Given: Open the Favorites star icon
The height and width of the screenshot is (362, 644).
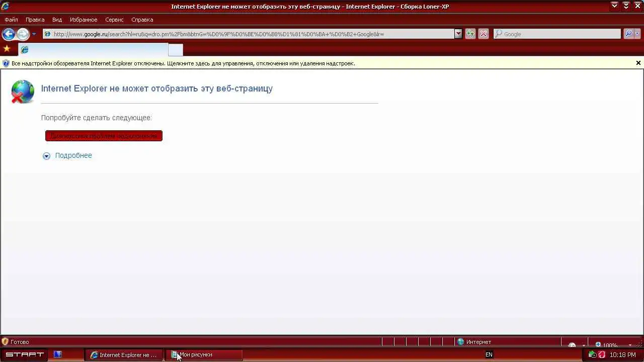Looking at the screenshot, I should click(x=7, y=49).
